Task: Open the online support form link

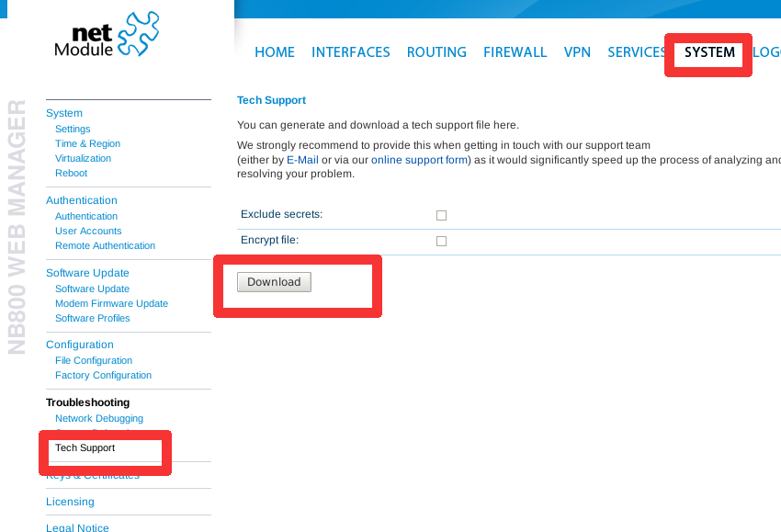Action: (419, 160)
